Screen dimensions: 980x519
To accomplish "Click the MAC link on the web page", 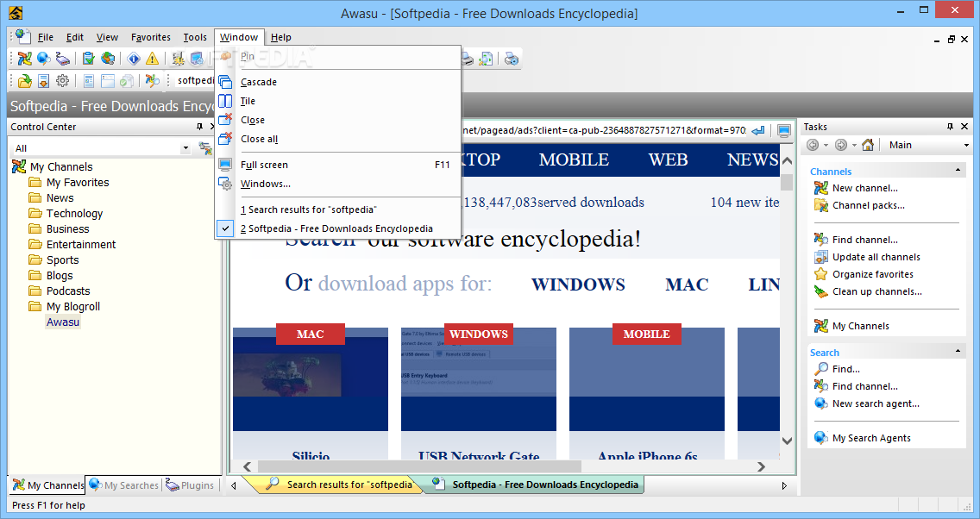I will pos(687,285).
